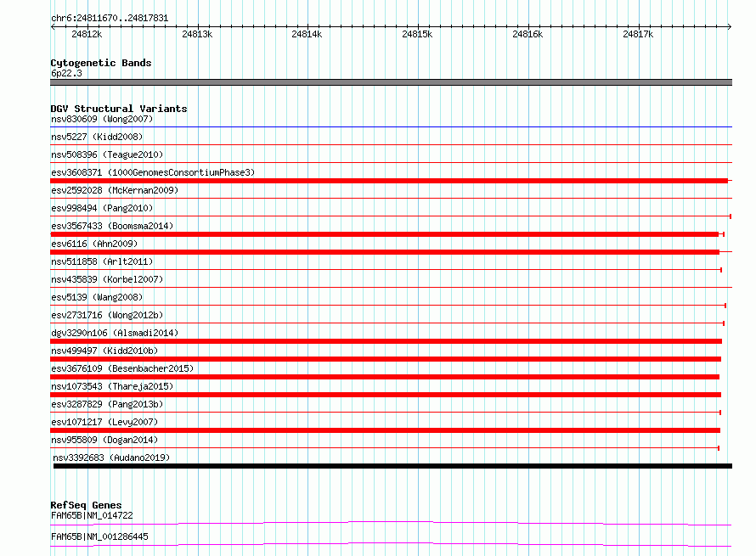Open variant nsv511858 (Arlt2011)
This screenshot has height=556, width=756.
click(x=102, y=261)
